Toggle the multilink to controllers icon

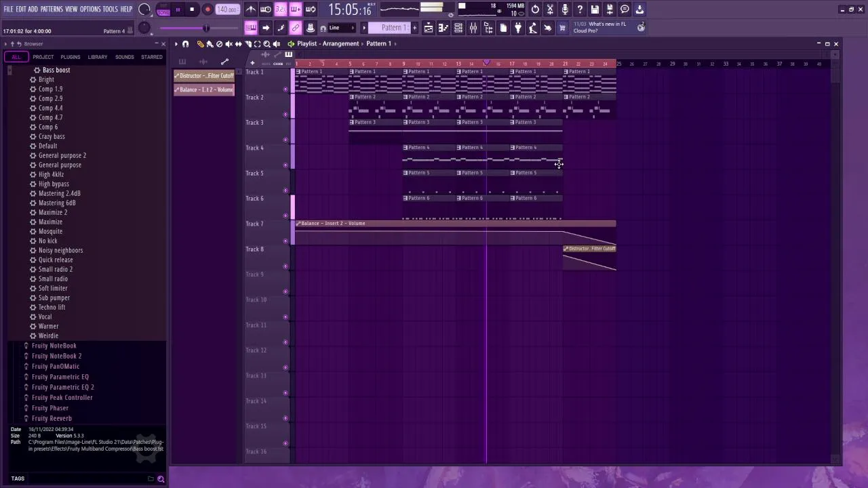pos(295,28)
